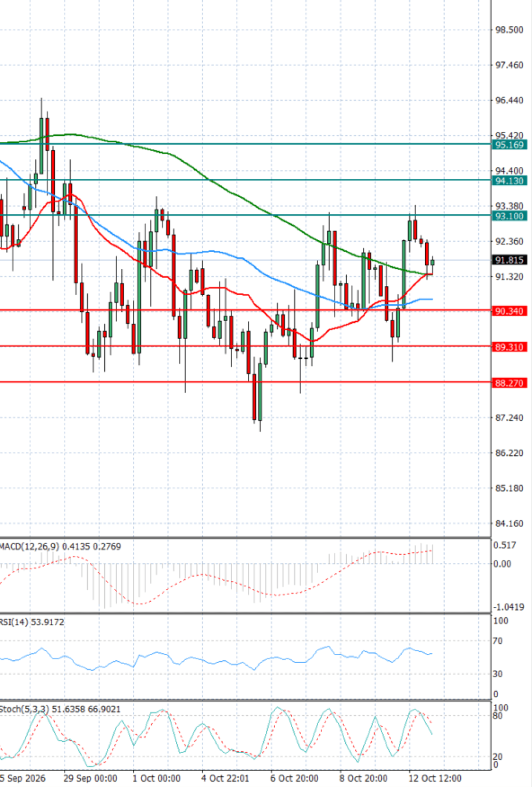Viewport: 532px width, 787px height.
Task: Click the MACD scale value 0.517
Action: (505, 545)
